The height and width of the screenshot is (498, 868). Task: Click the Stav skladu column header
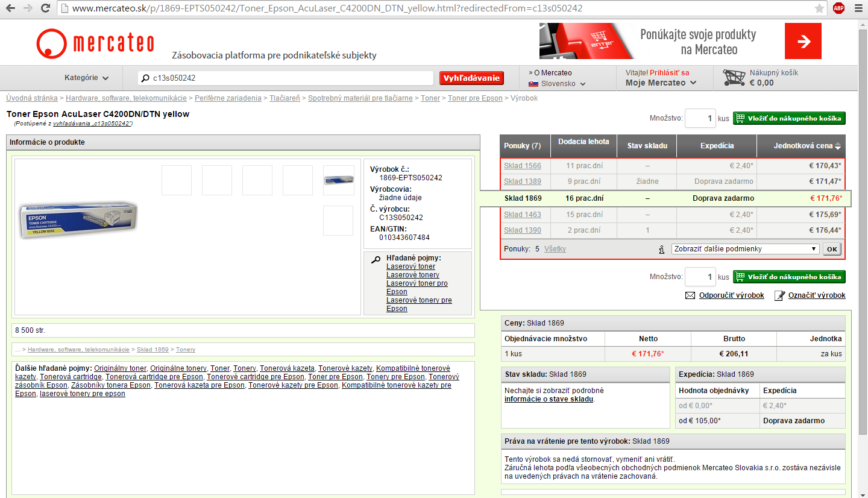coord(647,146)
